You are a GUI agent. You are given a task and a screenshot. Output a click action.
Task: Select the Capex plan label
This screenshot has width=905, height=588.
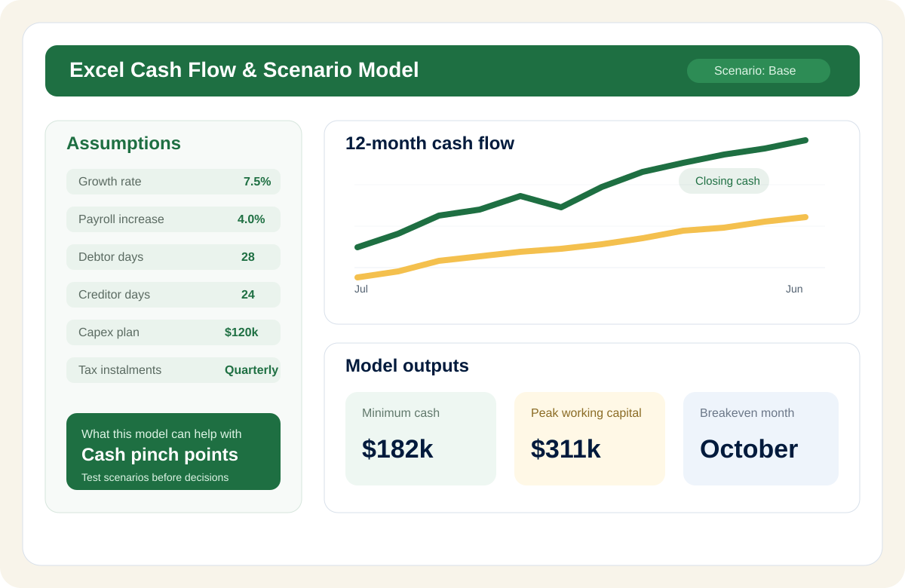109,332
